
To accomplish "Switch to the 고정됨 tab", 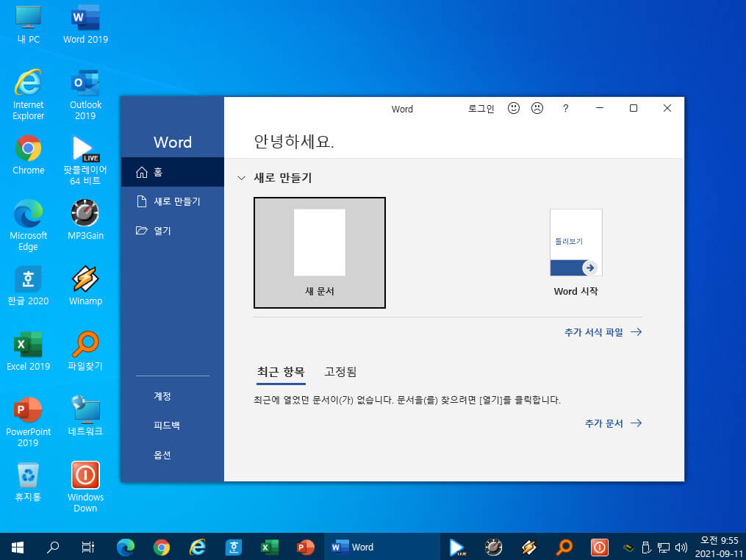I will coord(340,372).
